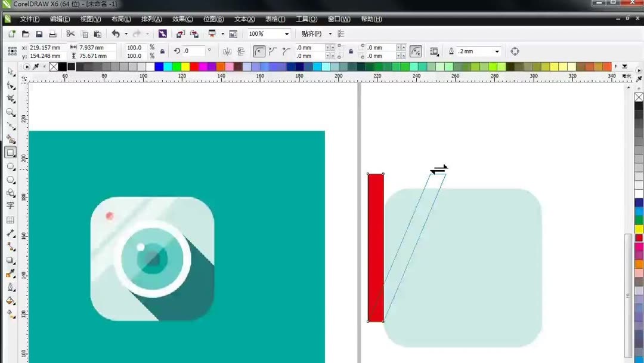Screen dimensions: 644x363
Task: Open the 文件(F) menu
Action: coord(30,19)
